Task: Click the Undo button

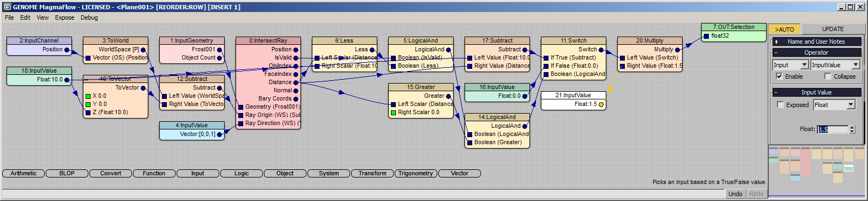Action: pos(736,194)
